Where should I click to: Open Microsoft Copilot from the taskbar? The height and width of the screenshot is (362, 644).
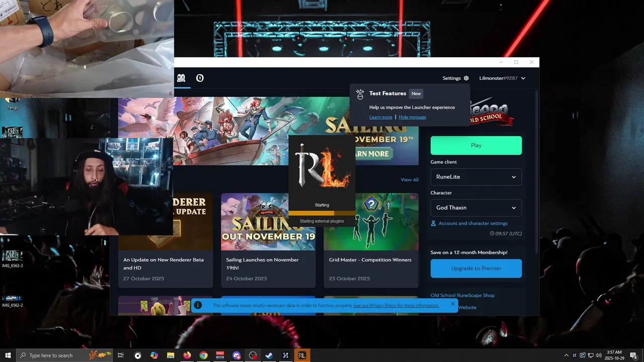tap(154, 355)
